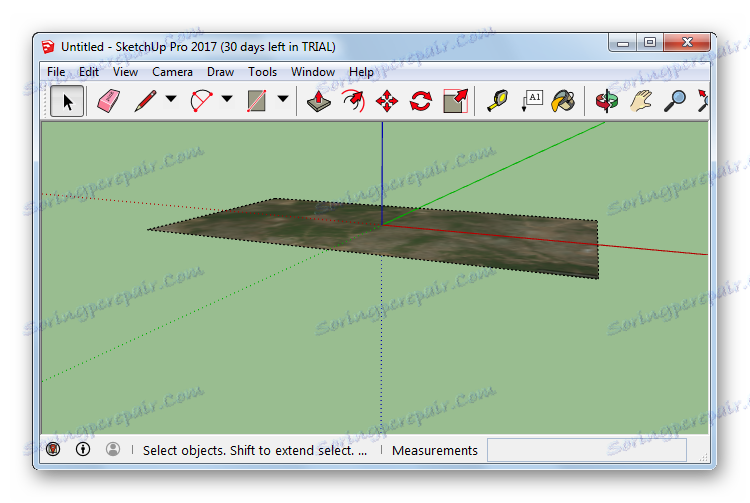Open the File menu
750x503 pixels.
[56, 72]
